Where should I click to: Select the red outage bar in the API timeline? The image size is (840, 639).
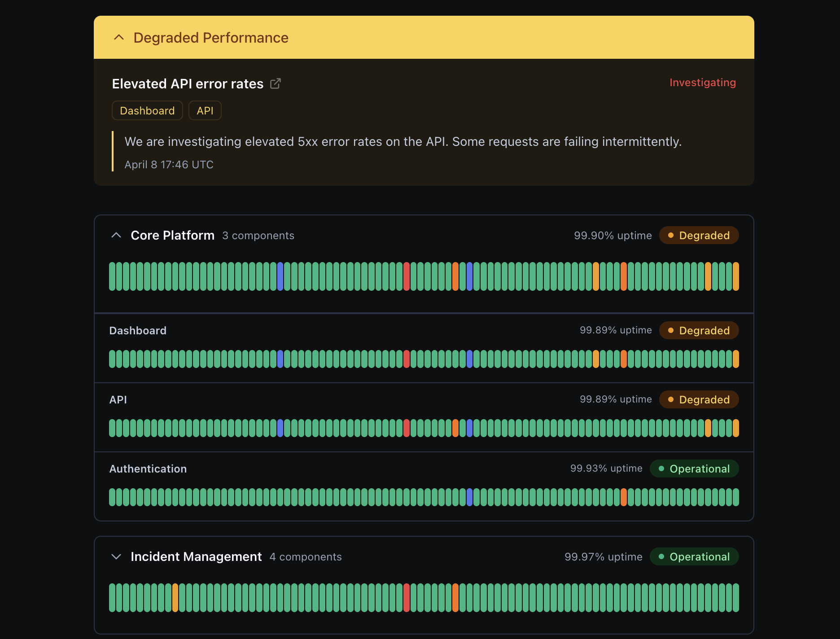(x=406, y=428)
